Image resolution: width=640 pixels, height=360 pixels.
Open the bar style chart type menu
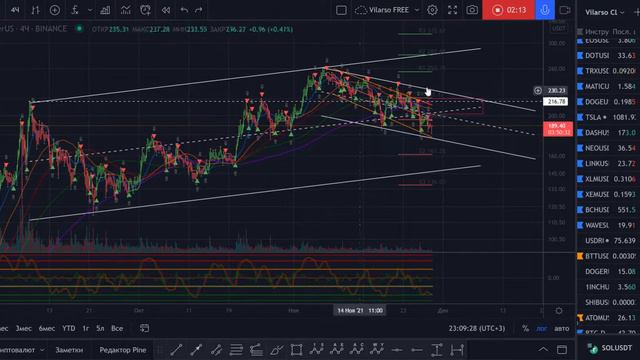36,10
